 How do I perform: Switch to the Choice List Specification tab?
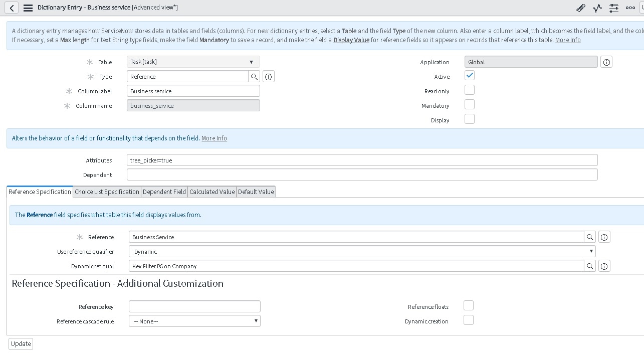(x=106, y=192)
